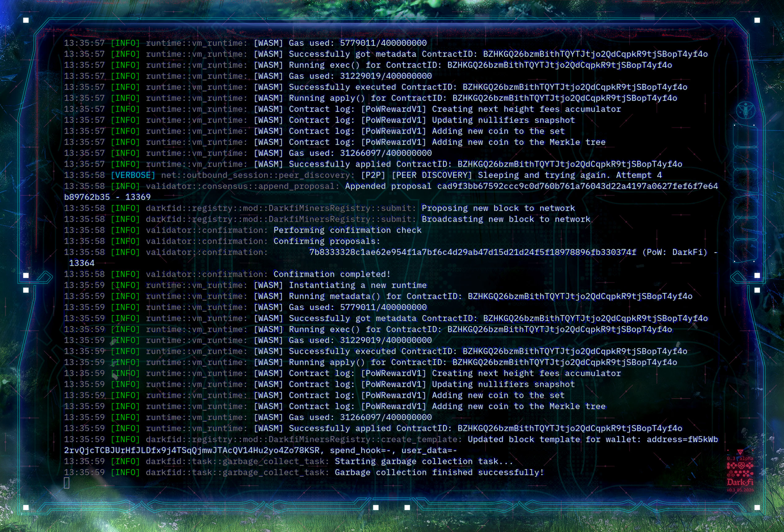
Task: Click the block height "13364"
Action: tap(82, 263)
